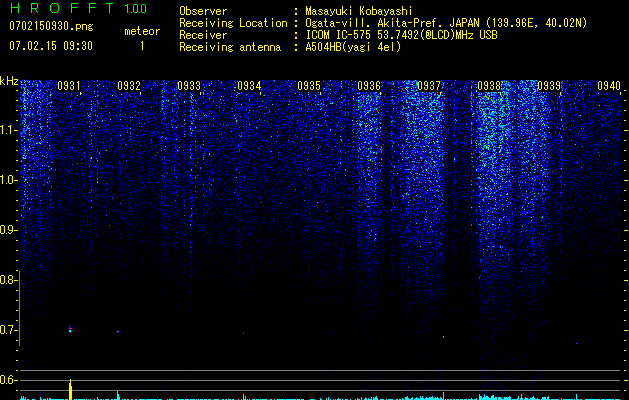Click the 0931 time marker
This screenshot has width=629, height=400.
69,85
